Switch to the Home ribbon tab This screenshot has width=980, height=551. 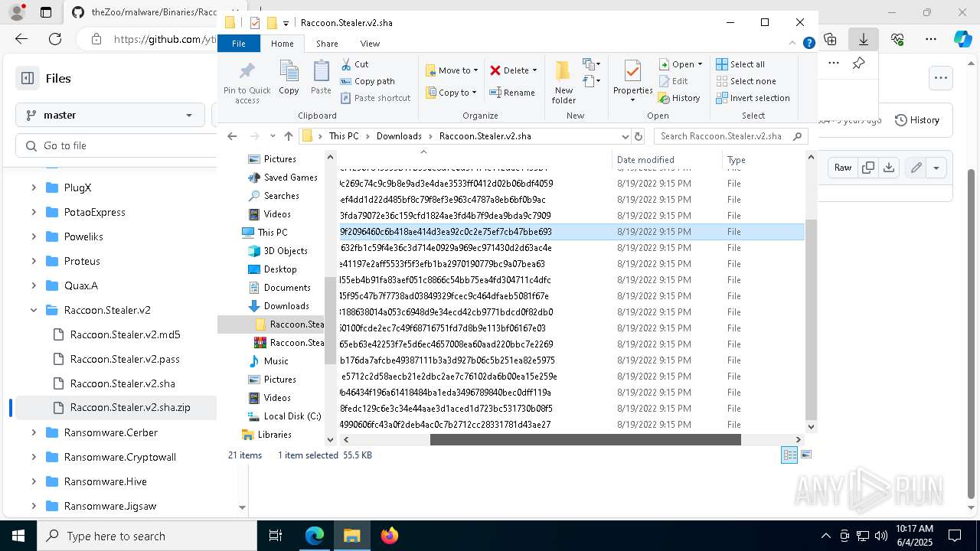283,44
